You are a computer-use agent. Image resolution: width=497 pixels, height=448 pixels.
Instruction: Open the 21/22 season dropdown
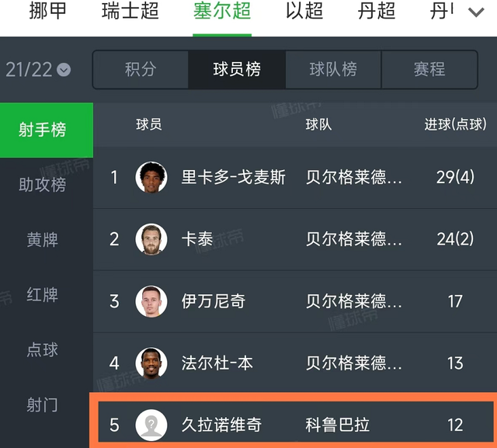pyautogui.click(x=38, y=70)
